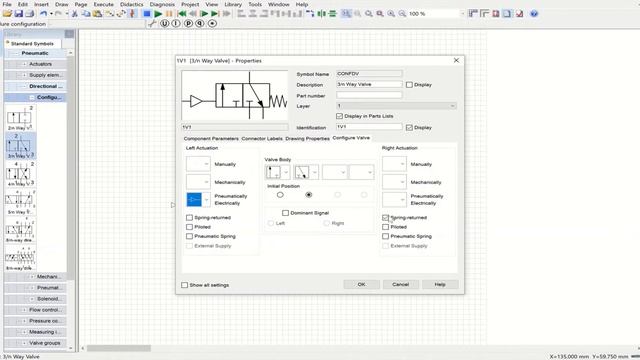Click the Paste clipboard icon
The width and height of the screenshot is (640, 360).
click(97, 13)
